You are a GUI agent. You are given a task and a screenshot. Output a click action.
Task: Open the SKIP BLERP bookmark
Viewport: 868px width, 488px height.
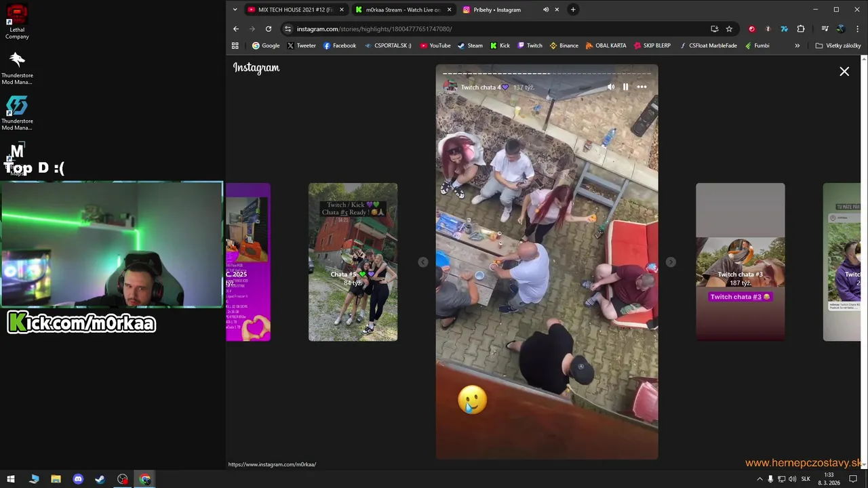(x=652, y=45)
